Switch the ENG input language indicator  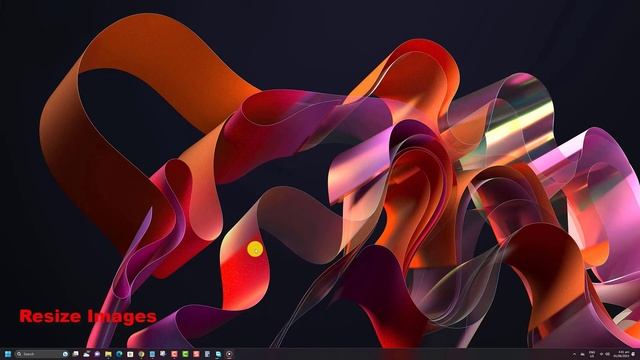(592, 354)
